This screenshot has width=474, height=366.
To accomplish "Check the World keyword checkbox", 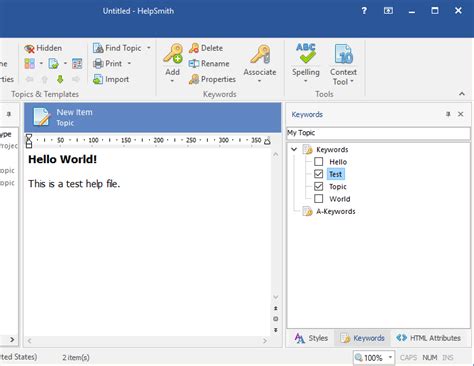I will (319, 199).
